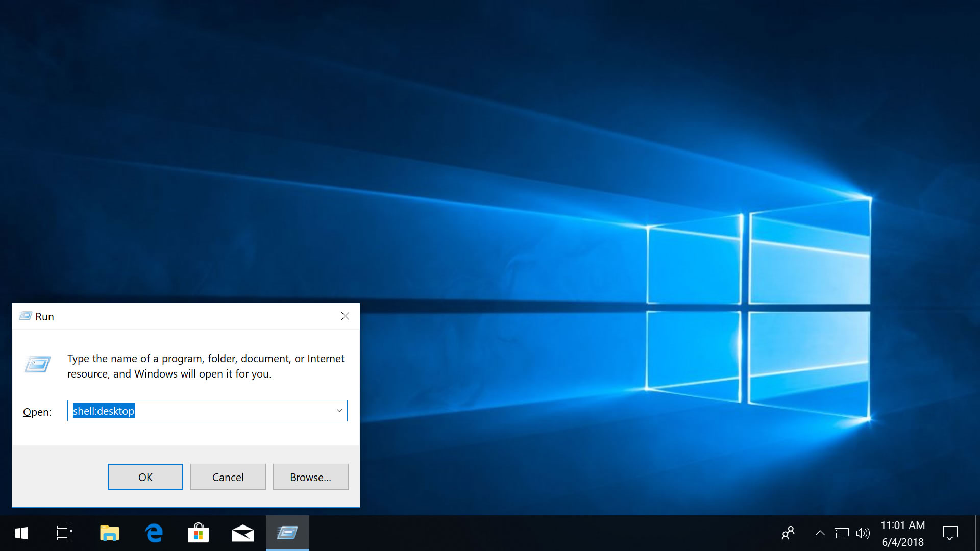This screenshot has height=551, width=980.
Task: Open Task View from taskbar
Action: 64,533
